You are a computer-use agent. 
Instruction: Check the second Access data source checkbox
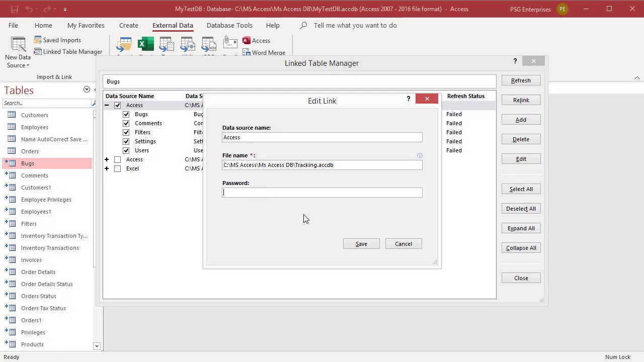[x=117, y=159]
